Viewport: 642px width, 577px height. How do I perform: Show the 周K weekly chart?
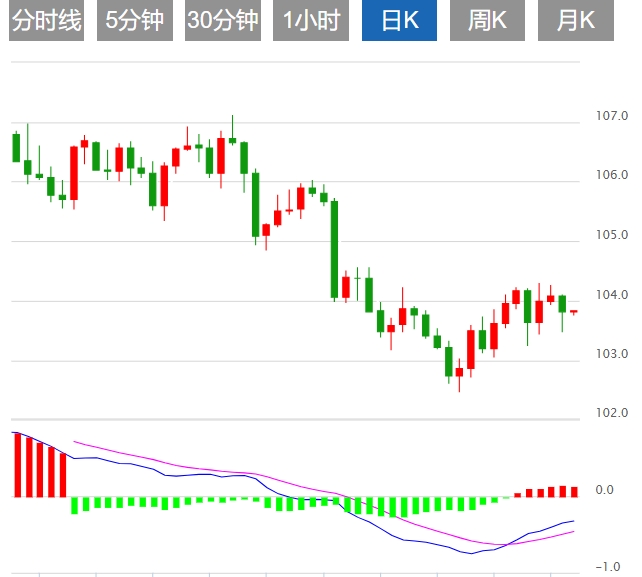487,21
